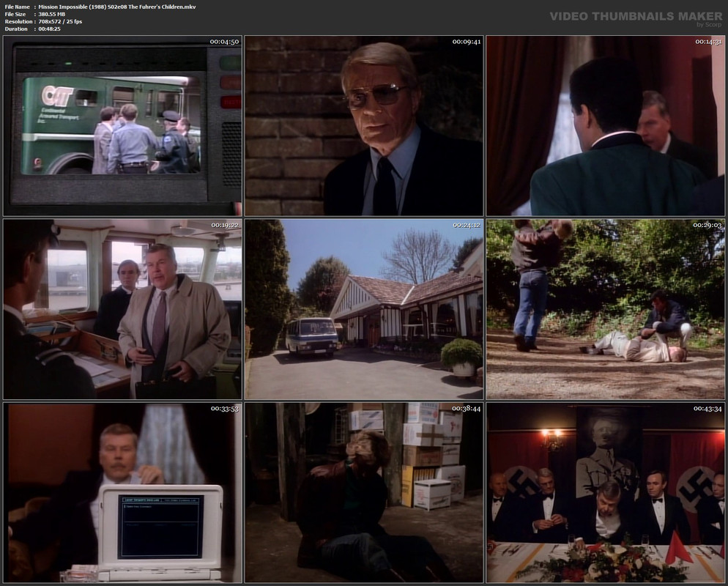Open the thumbnail timestamped 00:24:12
728x586 pixels.
click(364, 309)
